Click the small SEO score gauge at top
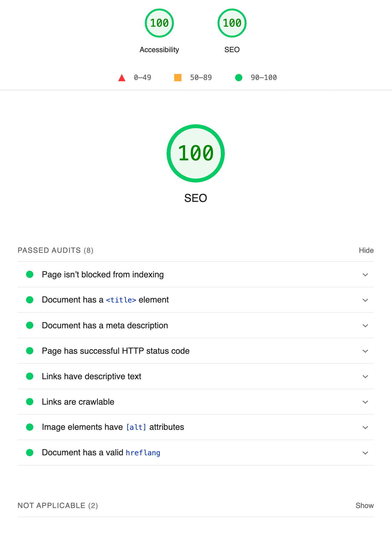 (232, 23)
